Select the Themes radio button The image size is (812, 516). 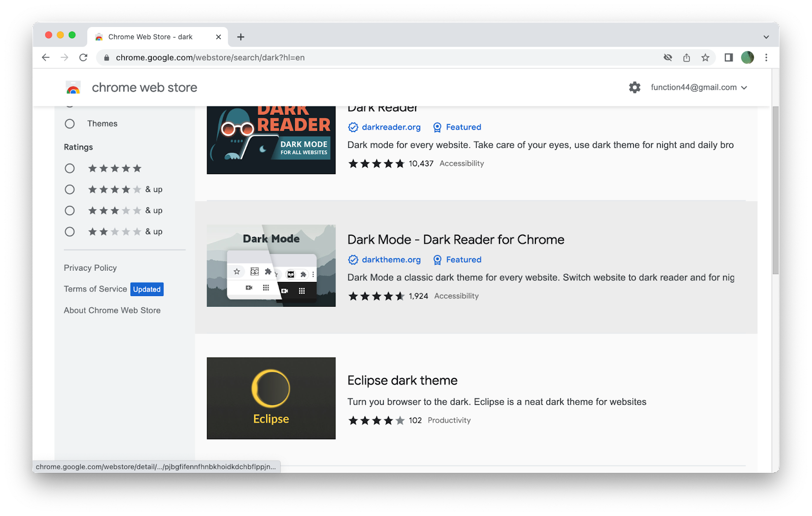(x=70, y=123)
